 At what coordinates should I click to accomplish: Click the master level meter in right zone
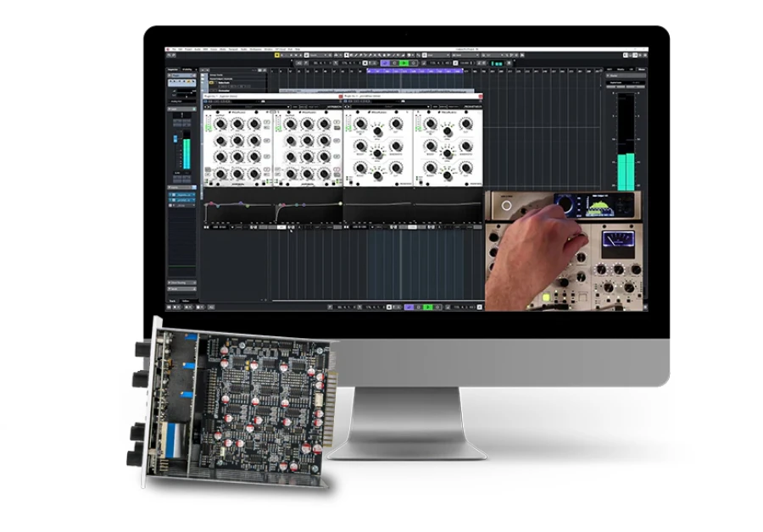tap(627, 141)
